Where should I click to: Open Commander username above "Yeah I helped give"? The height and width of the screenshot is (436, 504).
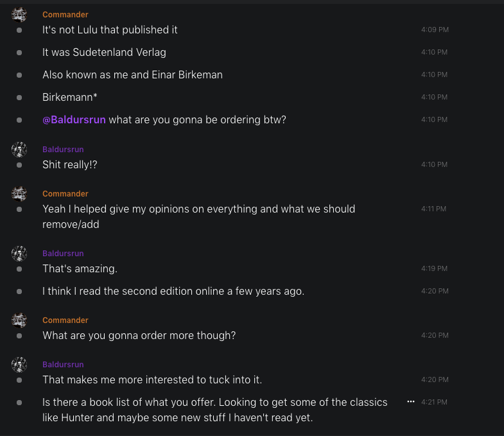click(x=65, y=194)
